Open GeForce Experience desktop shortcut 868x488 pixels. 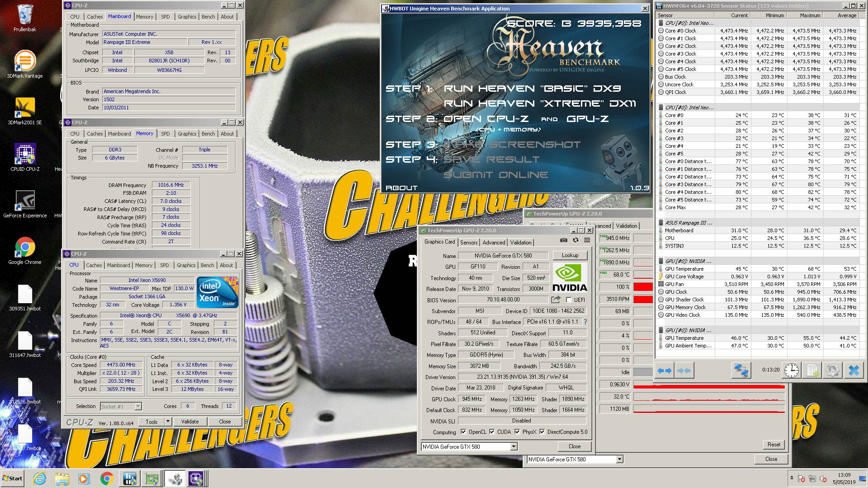pos(25,204)
